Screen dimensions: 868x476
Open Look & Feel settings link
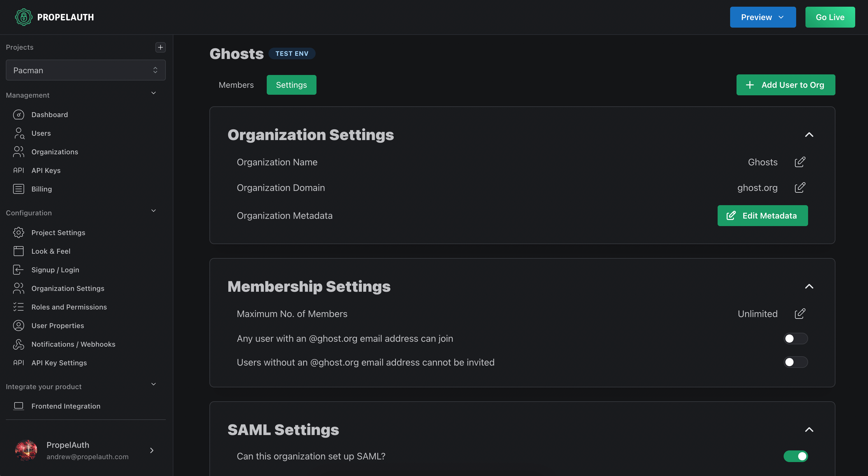tap(51, 251)
